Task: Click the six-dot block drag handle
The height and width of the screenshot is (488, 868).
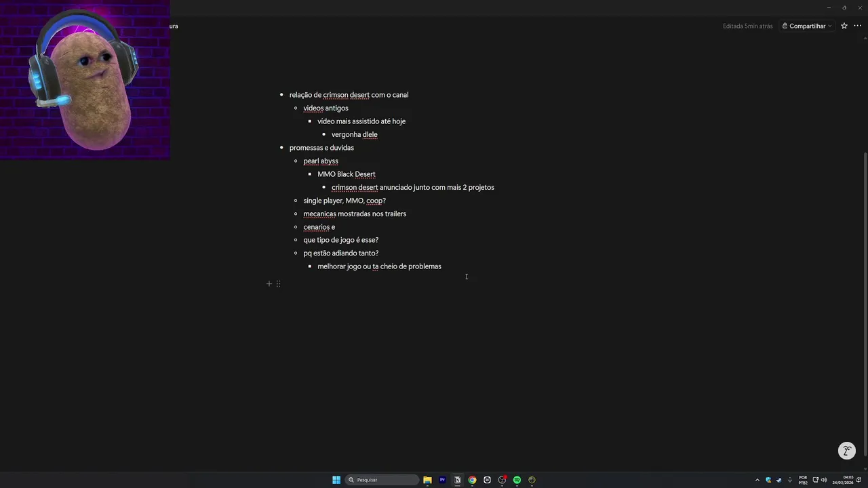Action: pyautogui.click(x=278, y=284)
